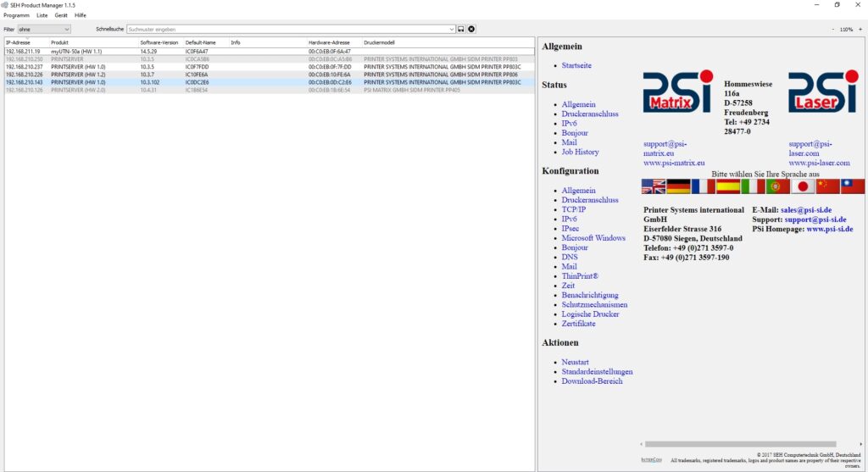
Task: Increase zoom with the plus button
Action: coord(860,29)
